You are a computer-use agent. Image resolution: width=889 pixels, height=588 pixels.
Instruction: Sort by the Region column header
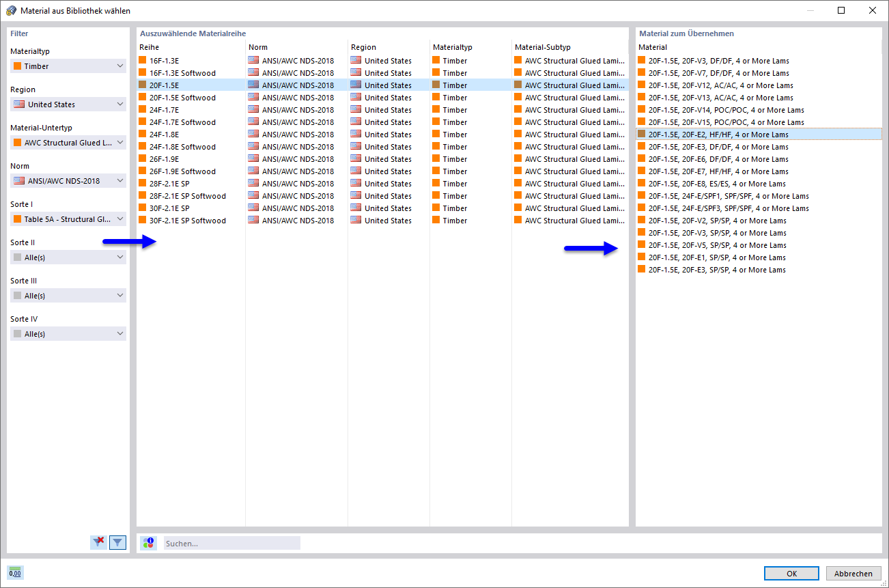(389, 47)
